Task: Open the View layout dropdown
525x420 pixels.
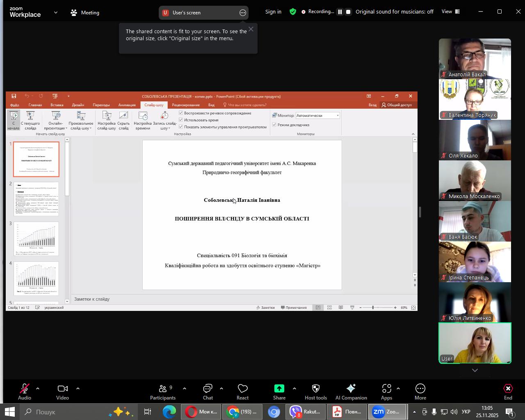Action: (x=450, y=12)
